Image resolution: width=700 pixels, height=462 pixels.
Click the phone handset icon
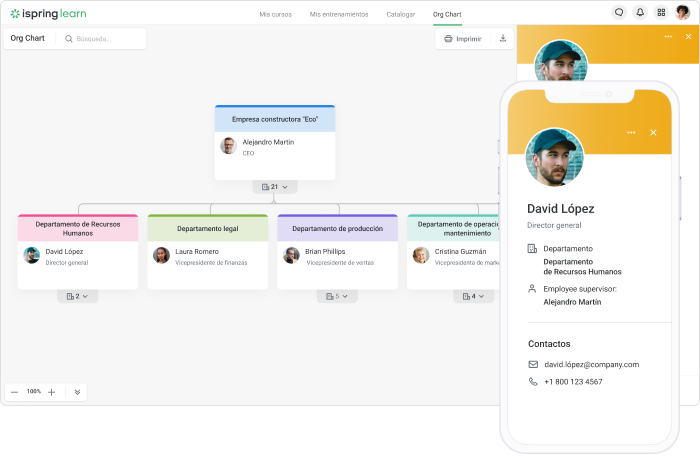click(x=533, y=382)
